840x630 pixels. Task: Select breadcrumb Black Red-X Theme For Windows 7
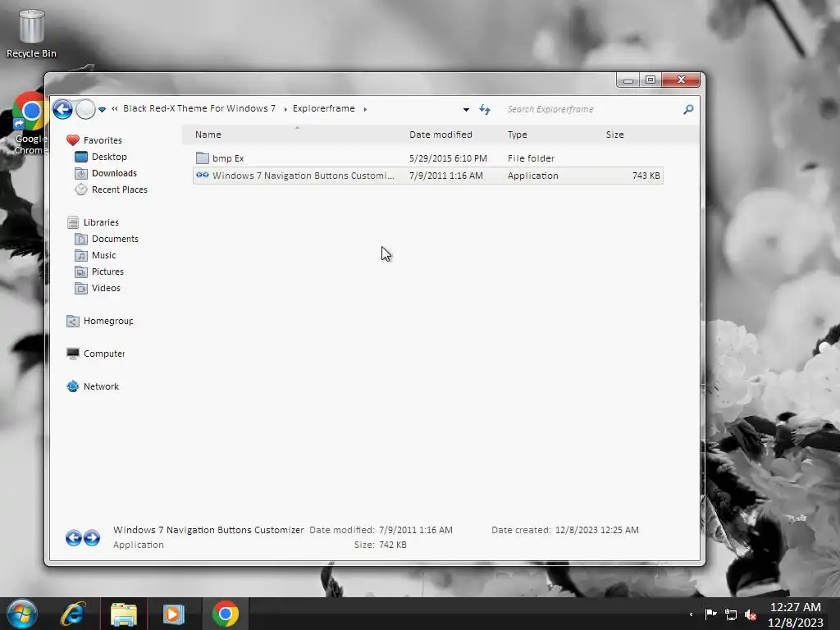pyautogui.click(x=199, y=108)
